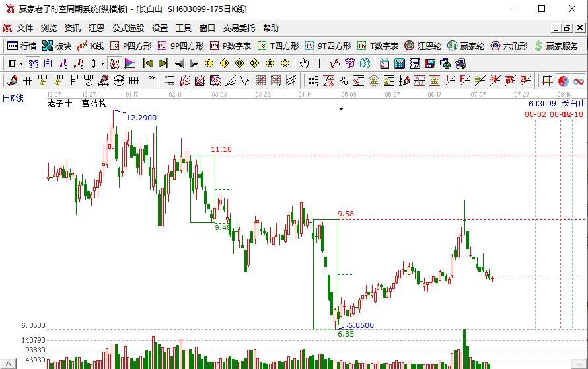This screenshot has width=588, height=369.
Task: Select the 赢 angle lines tool
Action: click(511, 81)
